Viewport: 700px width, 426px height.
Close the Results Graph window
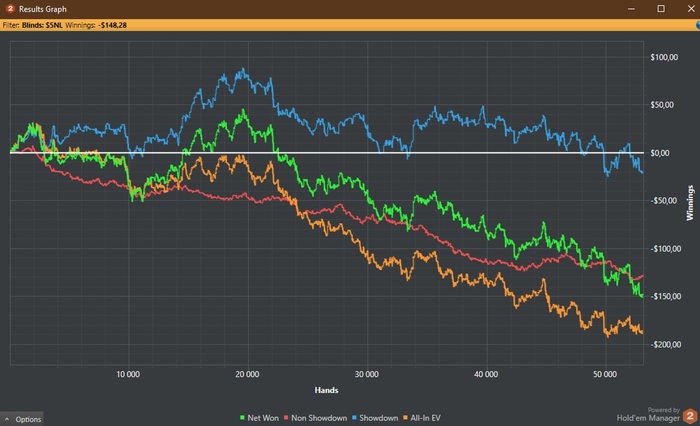(691, 9)
